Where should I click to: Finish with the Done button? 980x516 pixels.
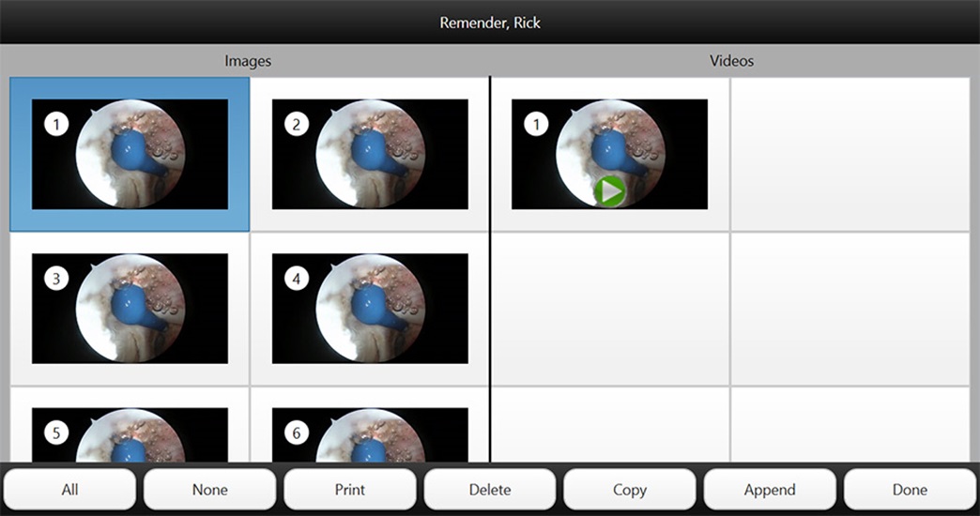coord(910,490)
